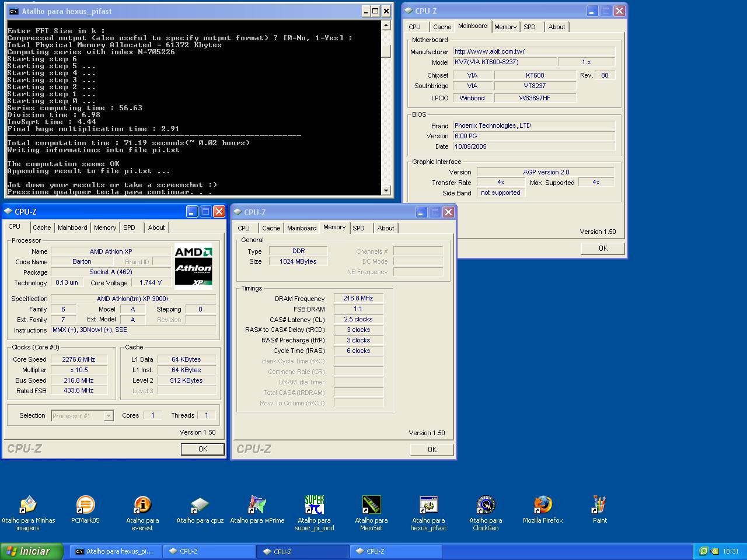Click the Level 2 cache value 512 KBytes
Image resolution: width=747 pixels, height=560 pixels.
[187, 380]
